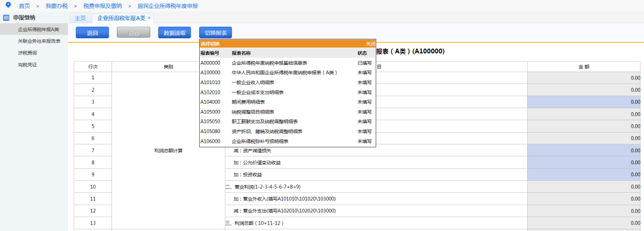This screenshot has width=644, height=231.
Task: Click row number 12 in 行次 column
Action: tap(93, 211)
